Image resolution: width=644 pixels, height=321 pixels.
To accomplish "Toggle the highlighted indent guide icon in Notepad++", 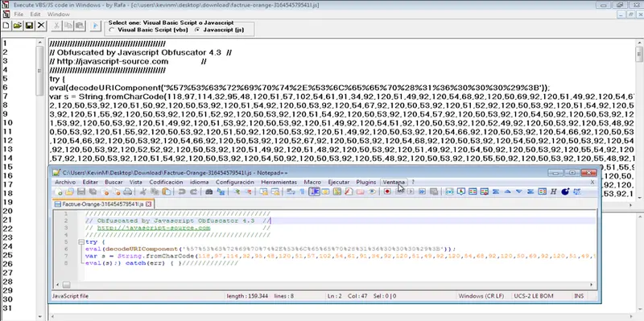I will (x=314, y=191).
